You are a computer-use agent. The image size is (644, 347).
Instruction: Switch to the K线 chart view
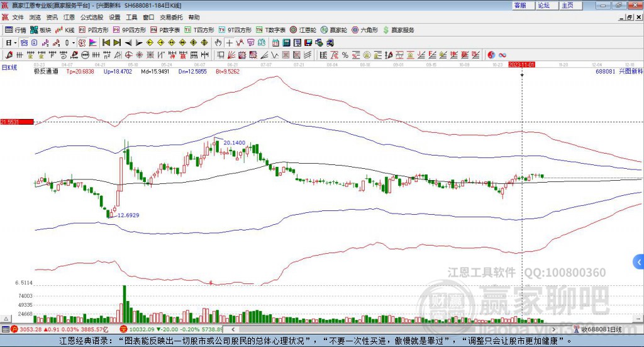(65, 30)
